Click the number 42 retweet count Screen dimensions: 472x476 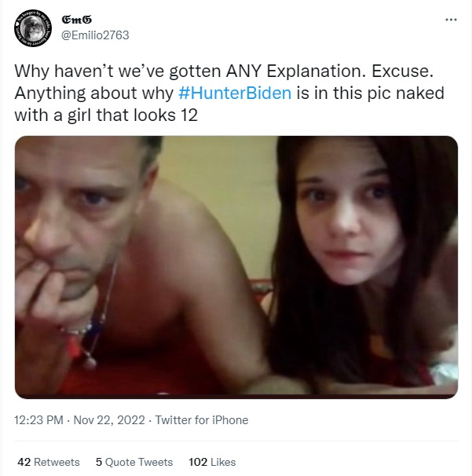click(x=24, y=462)
